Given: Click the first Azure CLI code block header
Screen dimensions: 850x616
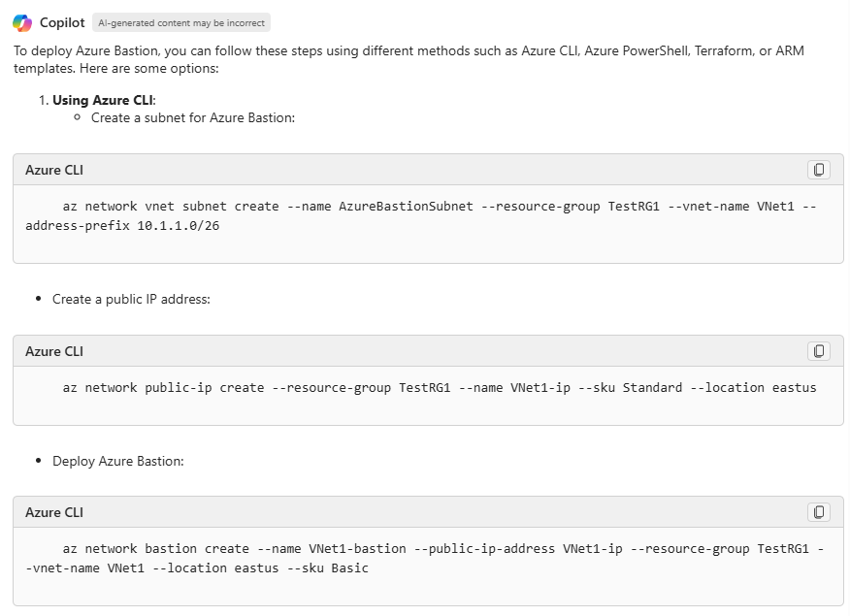Looking at the screenshot, I should [x=54, y=170].
